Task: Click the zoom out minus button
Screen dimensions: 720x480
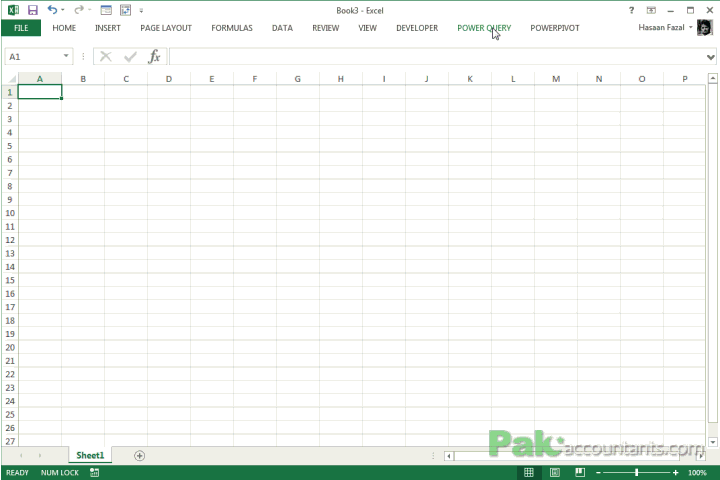Action: pyautogui.click(x=598, y=473)
